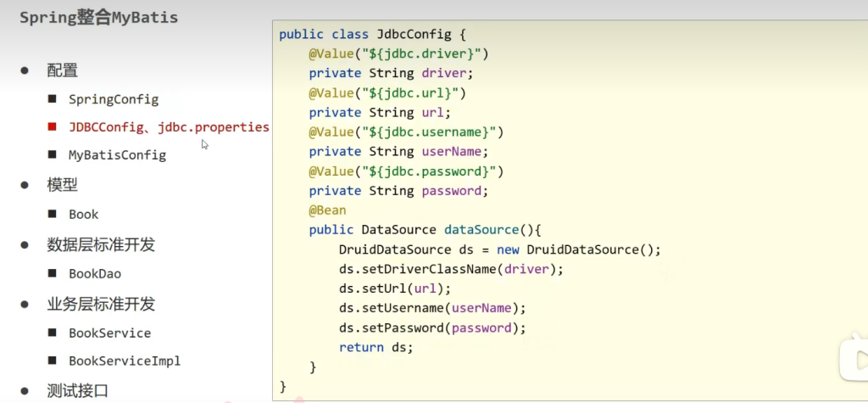Click the round bullet beside 模型
Screen dimensions: 868x403
(25, 185)
